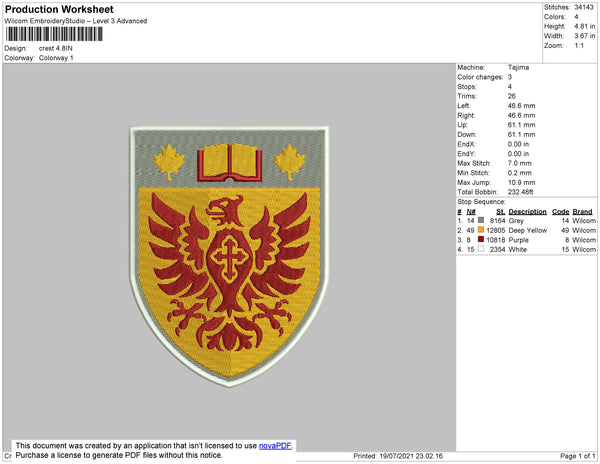Click the White thread color swatch
This screenshot has width=600, height=464.
click(481, 249)
